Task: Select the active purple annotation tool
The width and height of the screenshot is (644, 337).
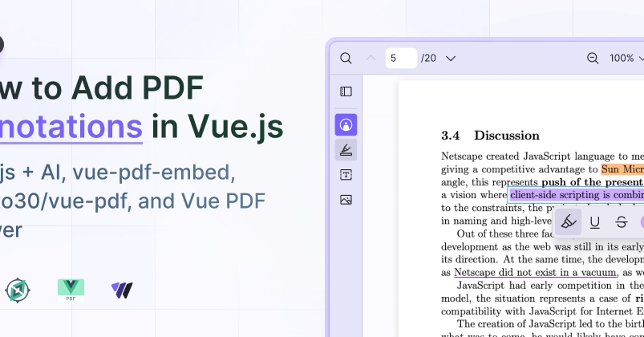Action: click(x=346, y=124)
